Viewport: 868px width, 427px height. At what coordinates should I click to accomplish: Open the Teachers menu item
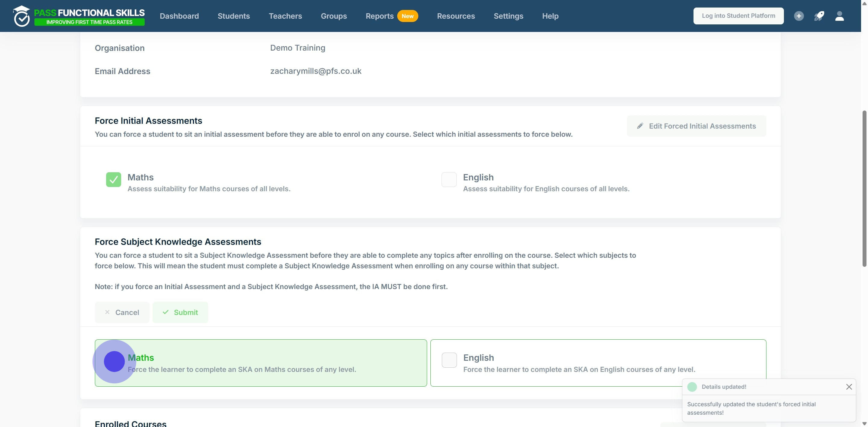click(x=285, y=16)
